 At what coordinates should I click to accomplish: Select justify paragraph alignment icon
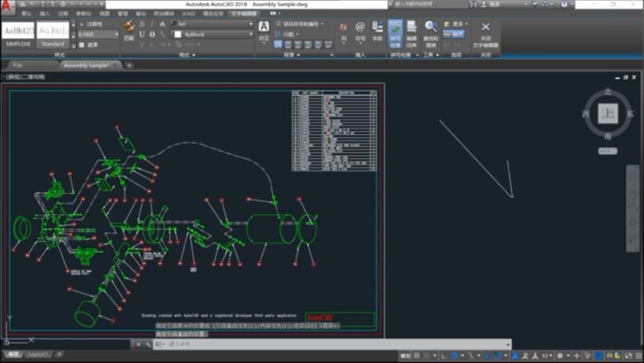[318, 44]
